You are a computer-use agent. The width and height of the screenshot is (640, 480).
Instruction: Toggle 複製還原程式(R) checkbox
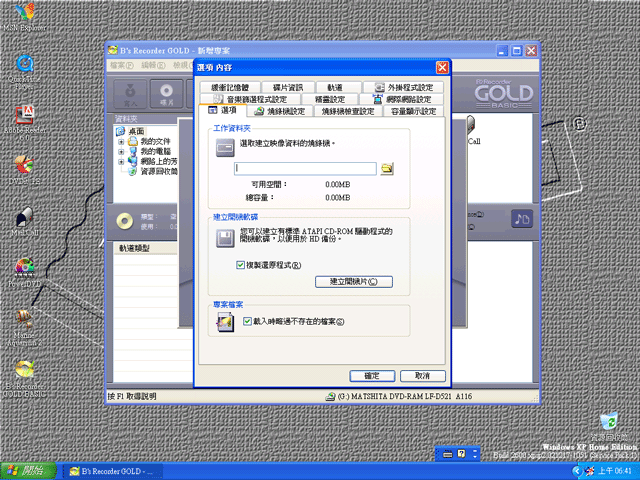pyautogui.click(x=240, y=265)
